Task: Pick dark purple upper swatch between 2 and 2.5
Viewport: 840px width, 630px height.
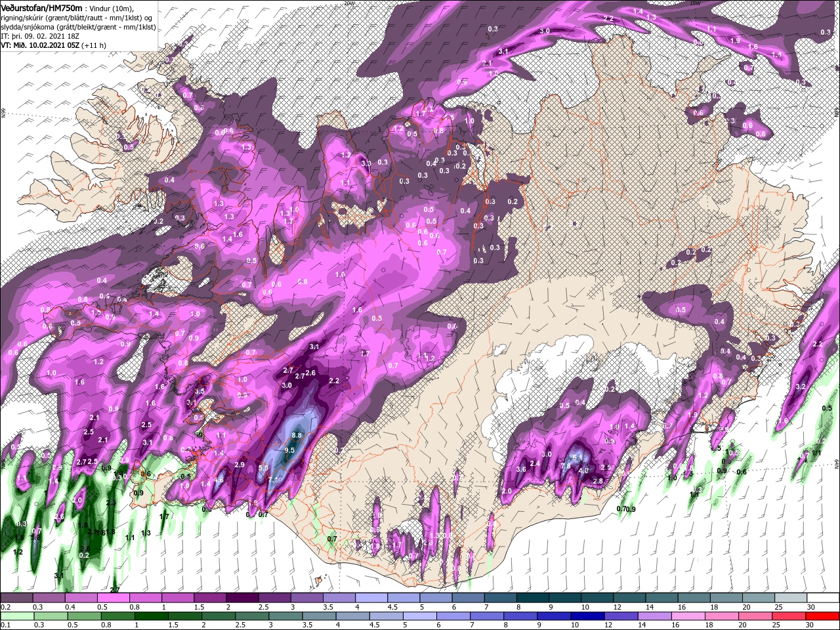Action: pyautogui.click(x=241, y=598)
